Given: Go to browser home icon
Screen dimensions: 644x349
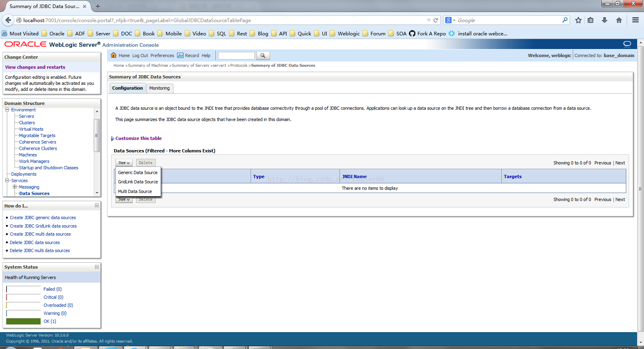Looking at the screenshot, I should tap(619, 20).
